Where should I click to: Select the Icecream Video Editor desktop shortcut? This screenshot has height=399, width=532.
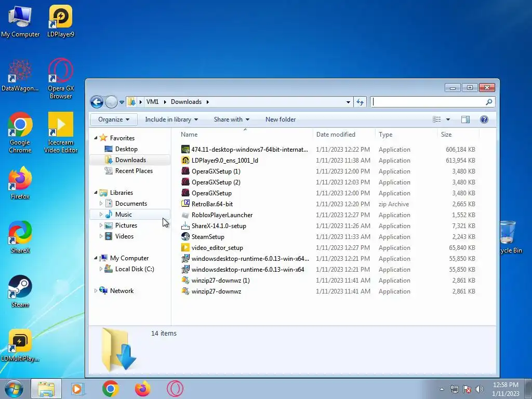[61, 132]
